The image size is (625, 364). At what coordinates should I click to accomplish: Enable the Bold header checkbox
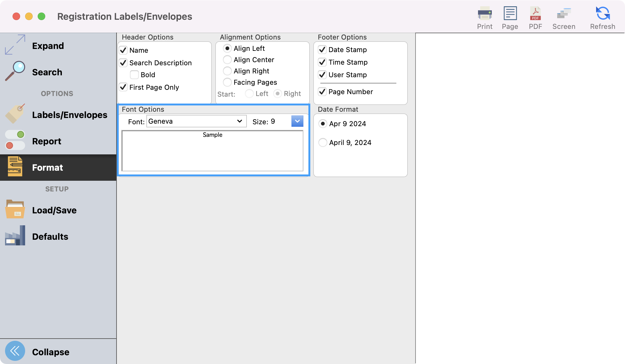point(134,75)
